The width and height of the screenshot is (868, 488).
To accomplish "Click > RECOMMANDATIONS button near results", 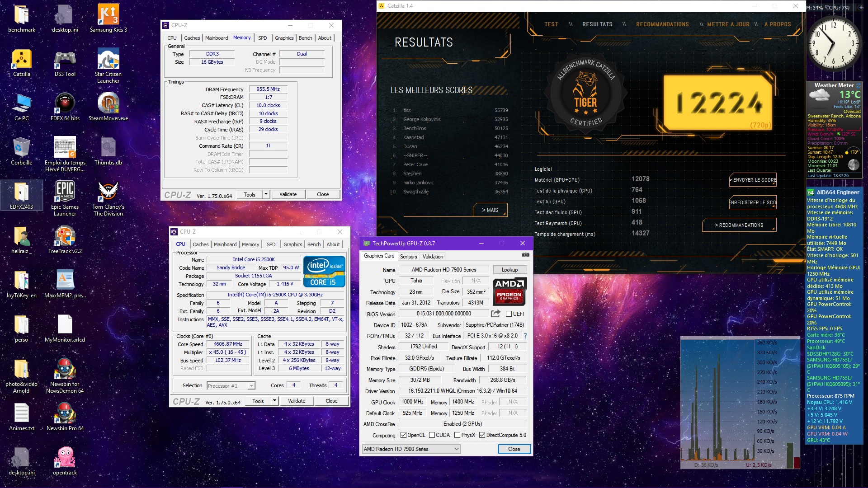I will coord(739,225).
